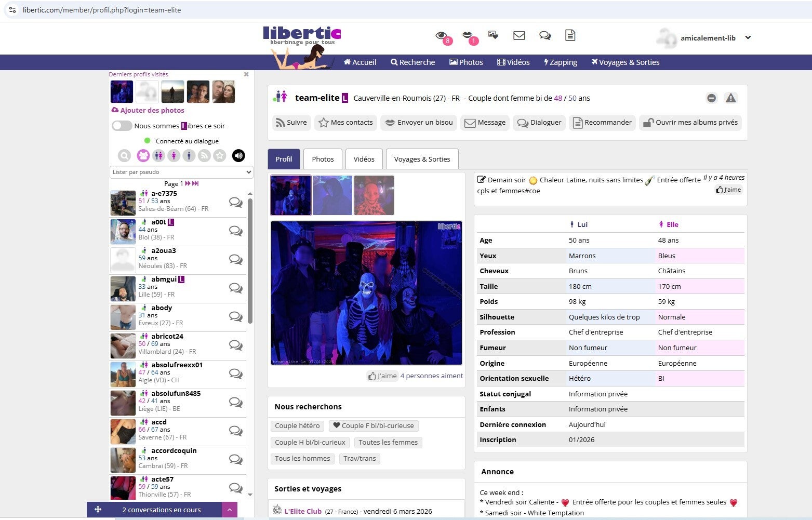812x520 pixels.
Task: Send a Message to team-elite
Action: (485, 123)
